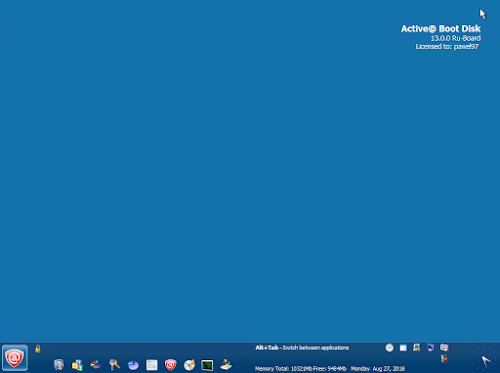The width and height of the screenshot is (500, 373).
Task: Click the round disc tray icon
Action: [389, 348]
